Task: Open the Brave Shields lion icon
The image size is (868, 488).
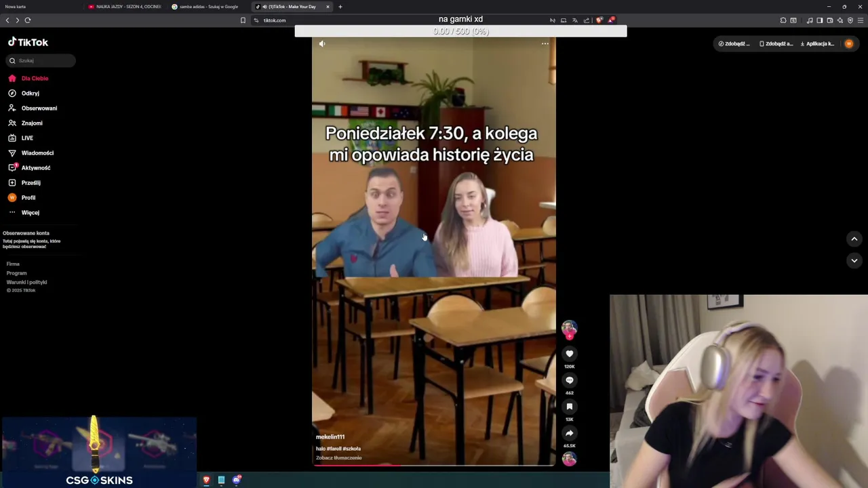Action: 599,20
